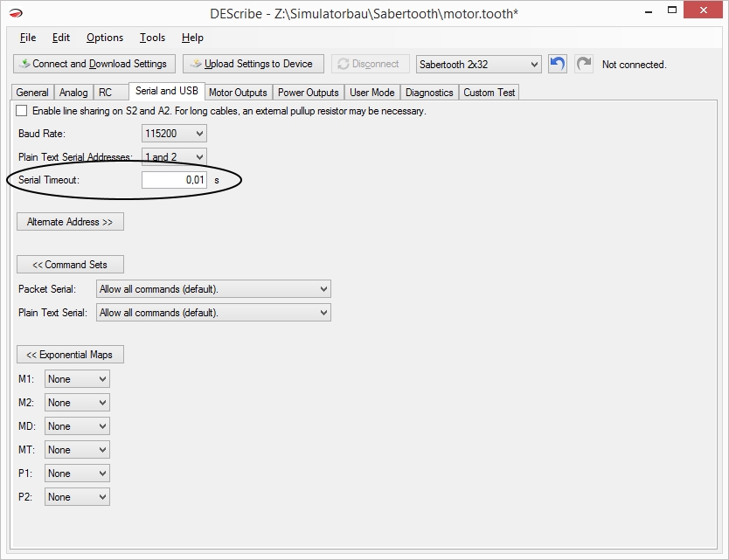This screenshot has width=729, height=560.
Task: Maximize the DEScribe window
Action: coord(672,10)
